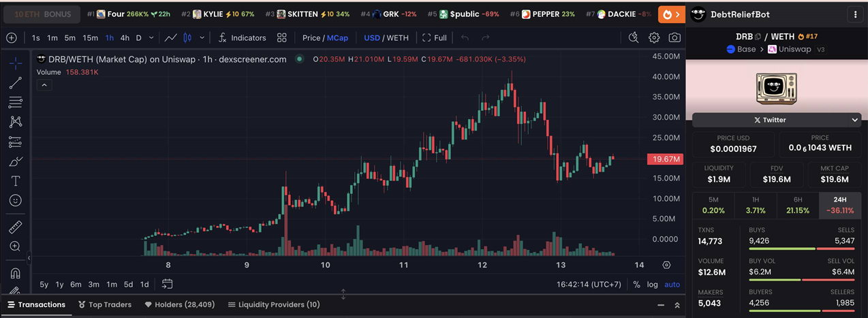The height and width of the screenshot is (318, 868).
Task: Expand the socials chevron beside Twitter
Action: tap(855, 120)
